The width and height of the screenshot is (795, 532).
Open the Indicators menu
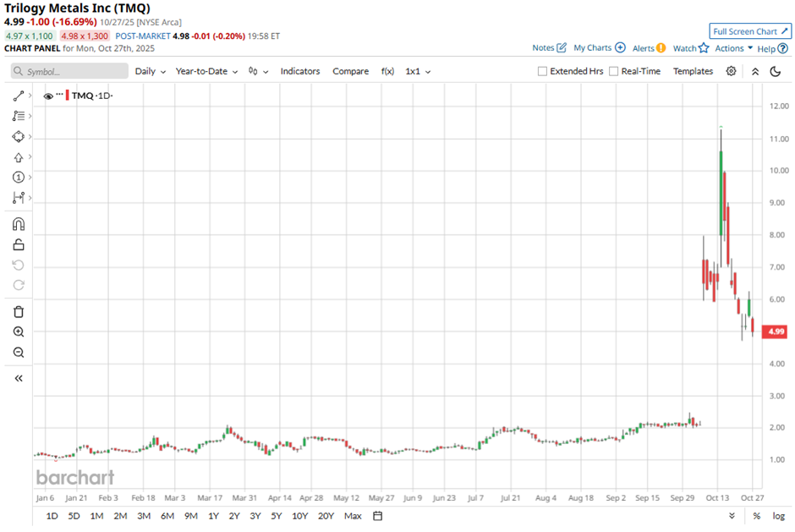pos(300,72)
